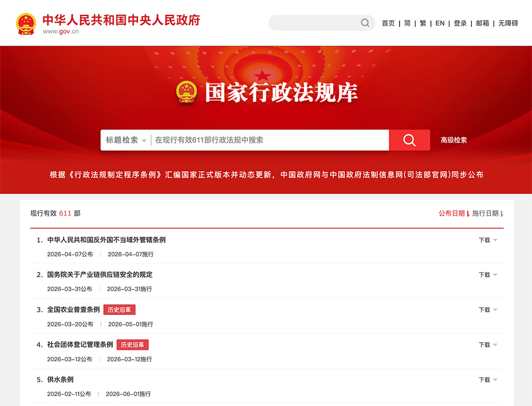
Task: Expand 下载 for 社会团体登记管理条例 row
Action: click(x=488, y=345)
